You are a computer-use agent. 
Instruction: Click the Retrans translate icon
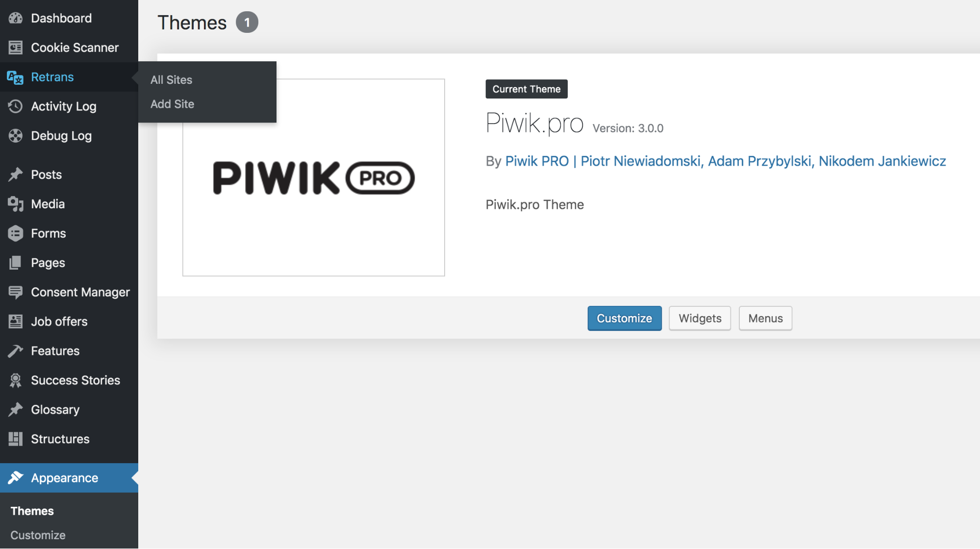tap(15, 77)
